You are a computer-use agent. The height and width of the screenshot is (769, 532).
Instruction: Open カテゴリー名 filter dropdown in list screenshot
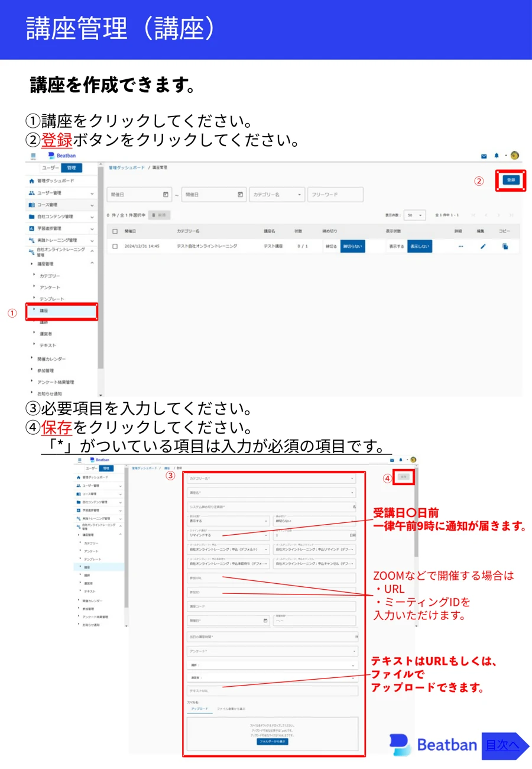coord(277,194)
